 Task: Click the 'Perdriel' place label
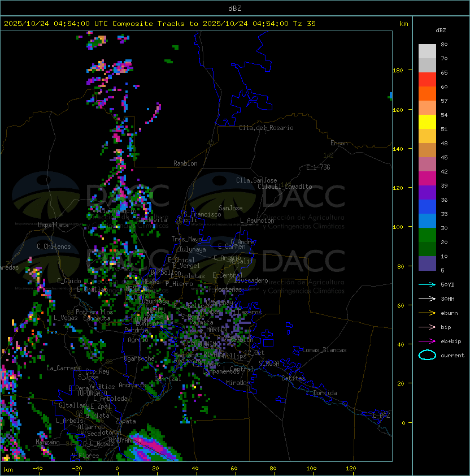tap(138, 330)
